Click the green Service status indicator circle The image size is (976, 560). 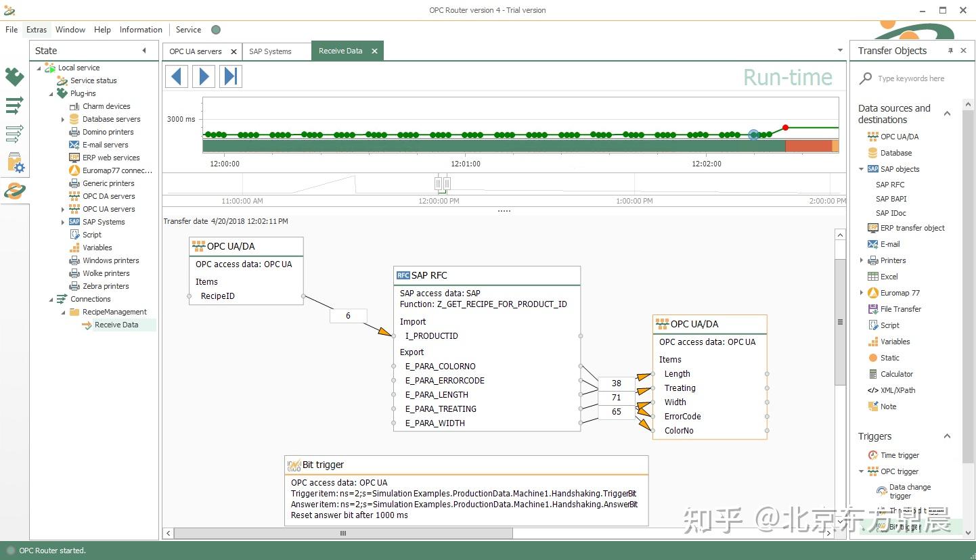pos(216,30)
